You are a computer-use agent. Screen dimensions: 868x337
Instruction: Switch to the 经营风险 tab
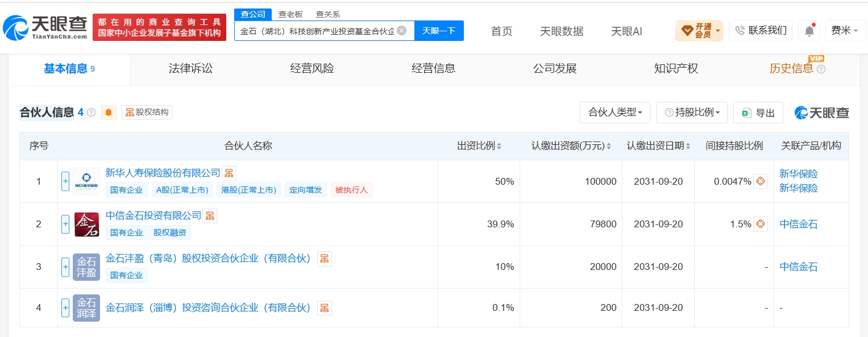(312, 69)
